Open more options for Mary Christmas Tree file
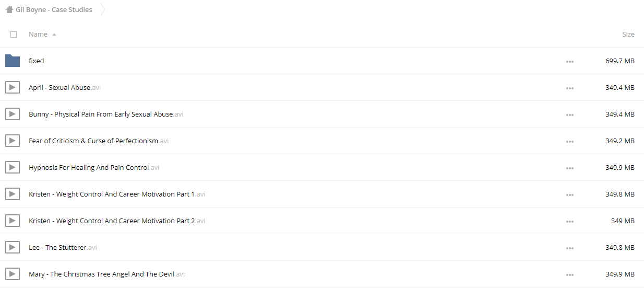 (569, 275)
